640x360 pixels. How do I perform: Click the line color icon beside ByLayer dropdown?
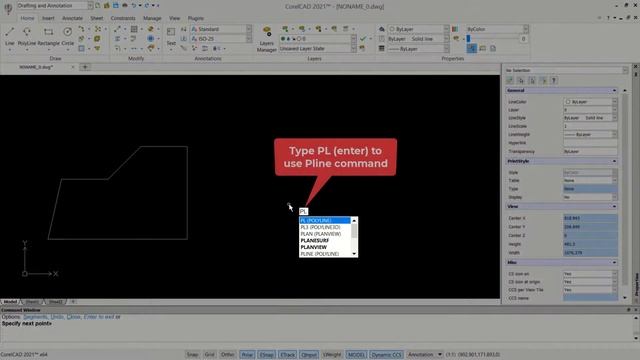tap(382, 29)
